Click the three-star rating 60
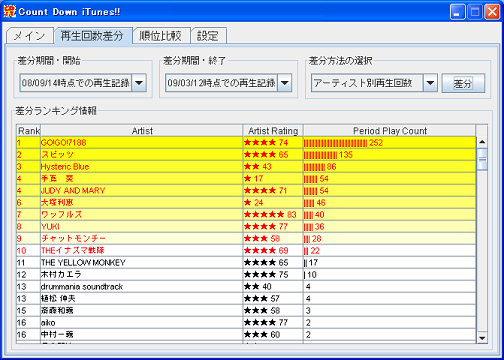The image size is (504, 360). (x=262, y=335)
